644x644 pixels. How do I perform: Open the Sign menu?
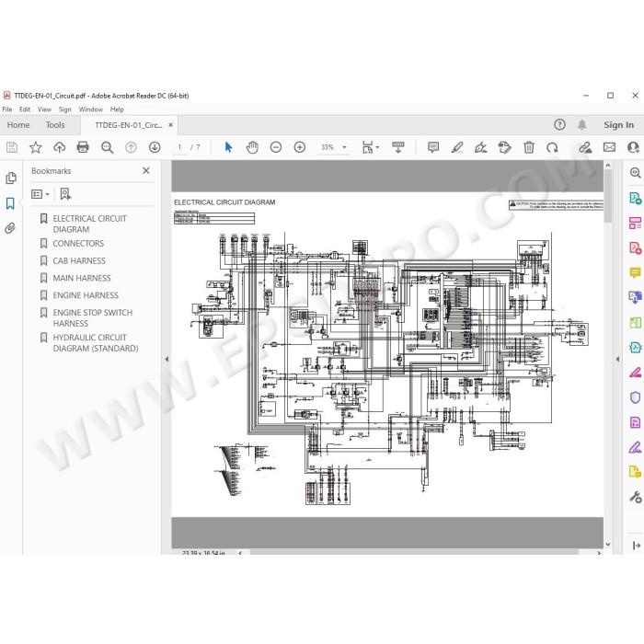[x=65, y=109]
